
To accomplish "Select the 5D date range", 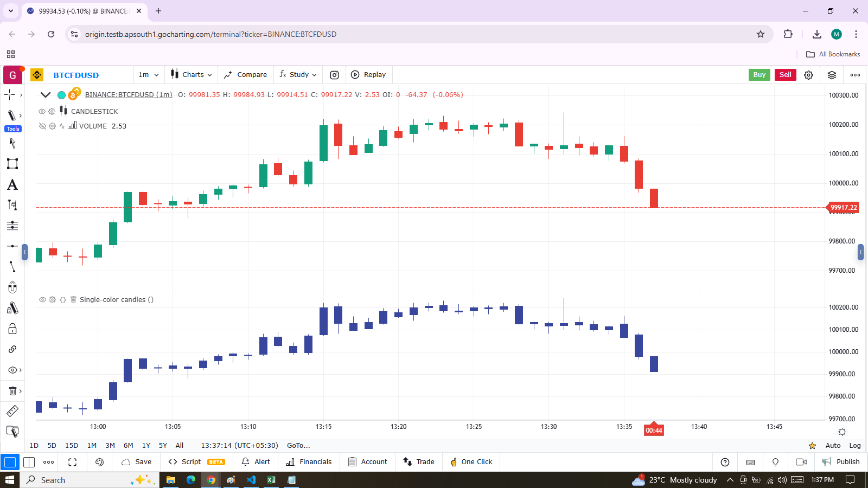I will tap(52, 445).
